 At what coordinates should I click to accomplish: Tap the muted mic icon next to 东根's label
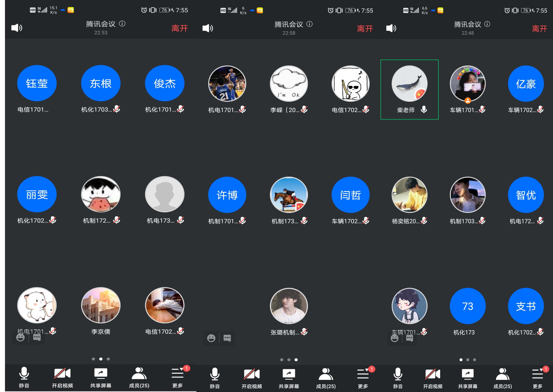click(x=117, y=109)
